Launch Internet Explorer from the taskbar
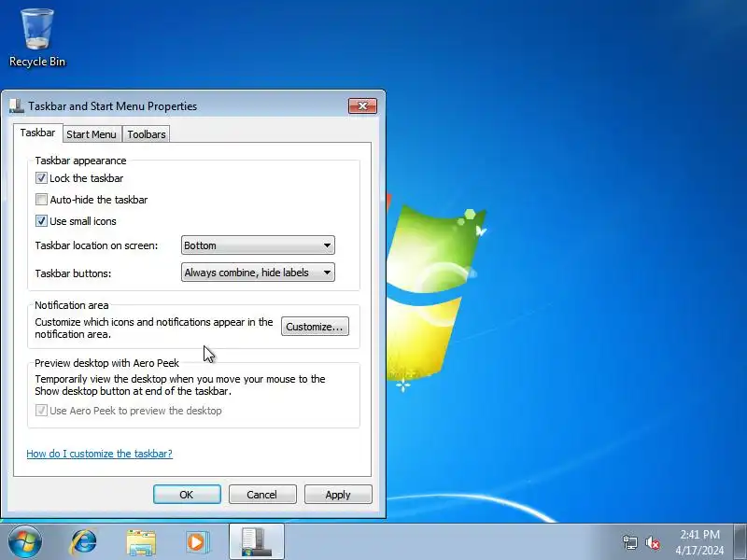 (84, 542)
